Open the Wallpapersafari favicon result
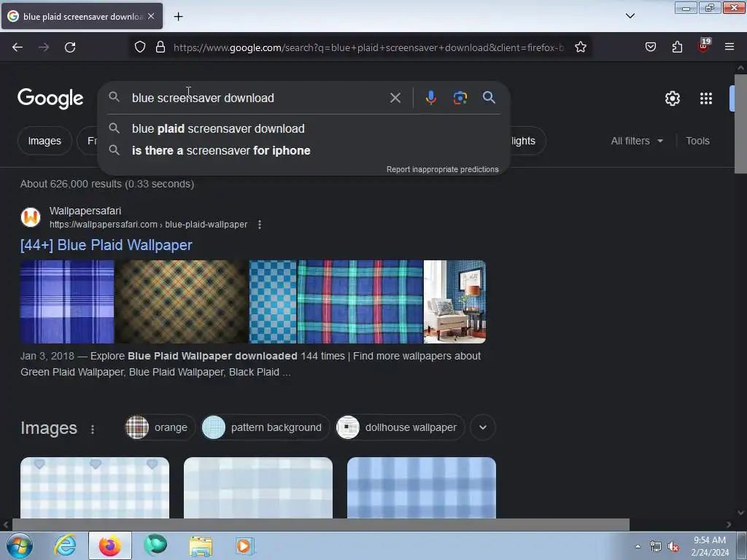This screenshot has height=560, width=747. pyautogui.click(x=31, y=217)
